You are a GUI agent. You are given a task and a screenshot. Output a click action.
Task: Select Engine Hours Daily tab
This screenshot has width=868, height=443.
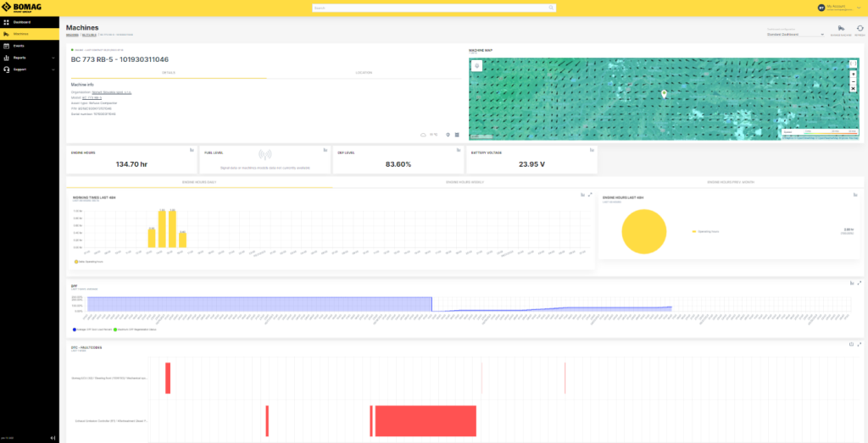click(199, 182)
